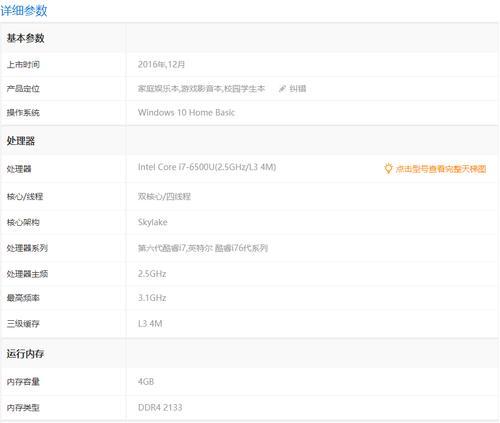Click the L3 4M cache value

tap(150, 324)
